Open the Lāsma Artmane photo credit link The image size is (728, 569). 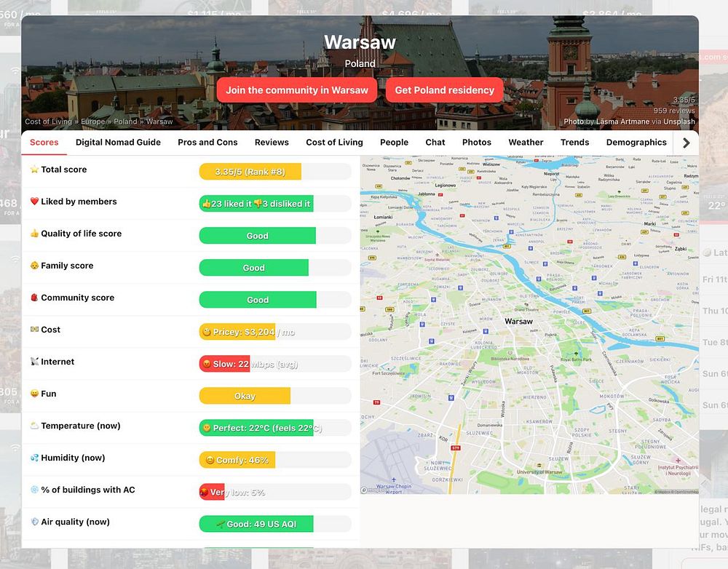click(x=622, y=122)
